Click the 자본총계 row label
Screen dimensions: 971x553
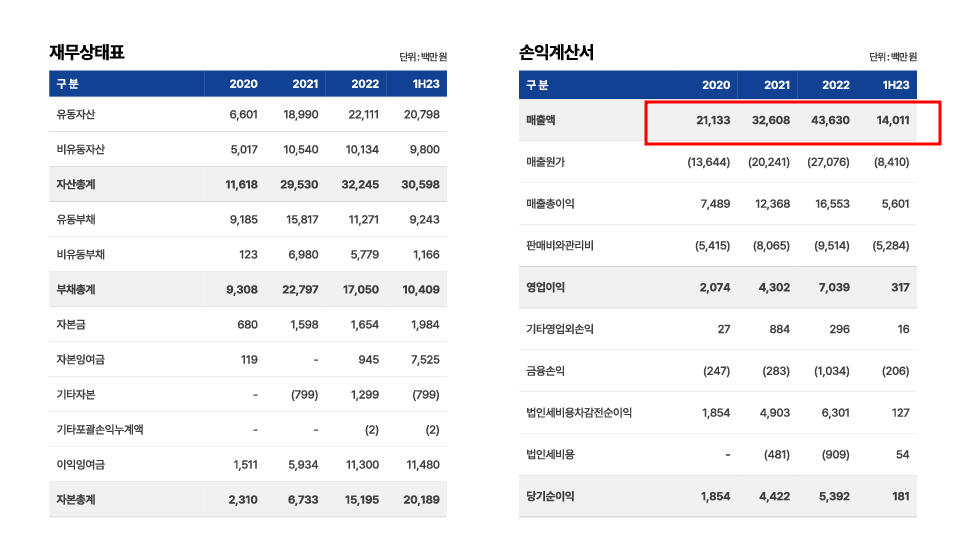[76, 499]
